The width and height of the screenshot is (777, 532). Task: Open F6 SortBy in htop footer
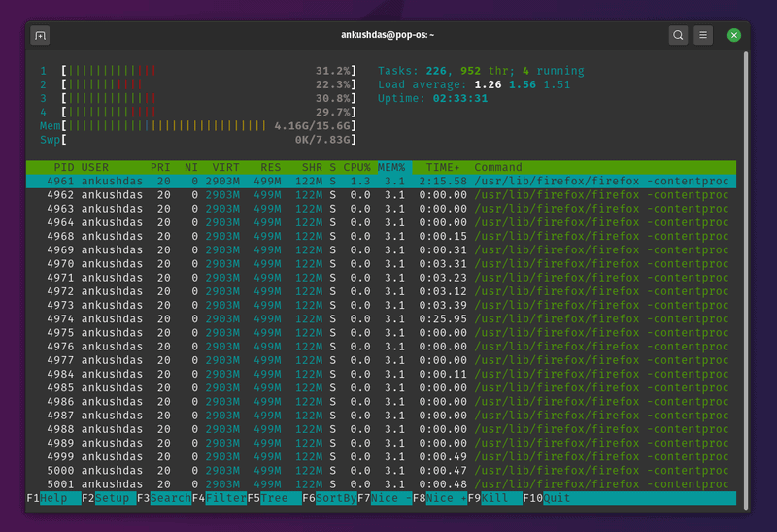[329, 498]
